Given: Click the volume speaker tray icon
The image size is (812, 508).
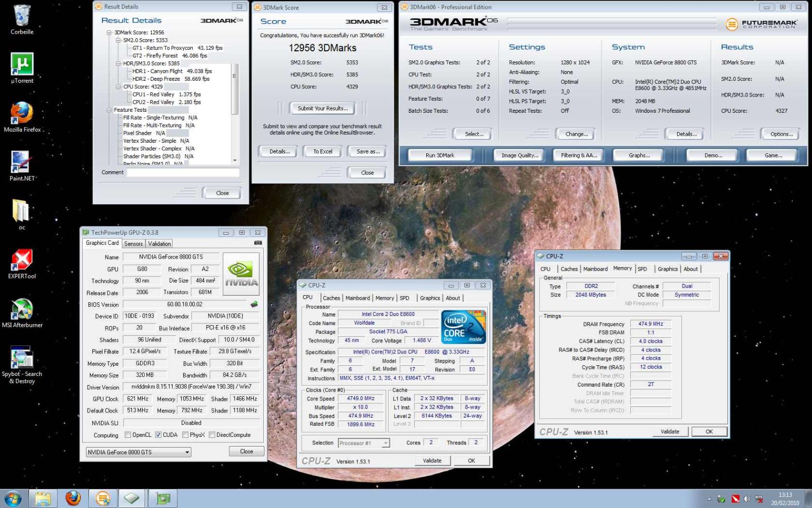Looking at the screenshot, I should (x=747, y=499).
